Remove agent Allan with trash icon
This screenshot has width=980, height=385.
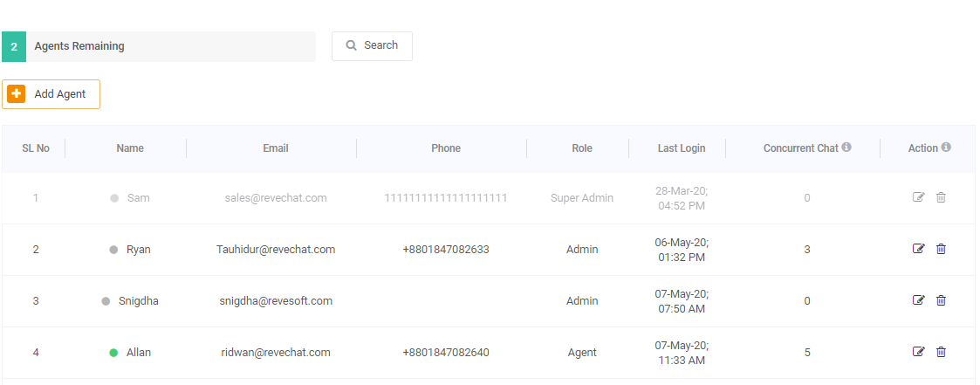pyautogui.click(x=941, y=352)
